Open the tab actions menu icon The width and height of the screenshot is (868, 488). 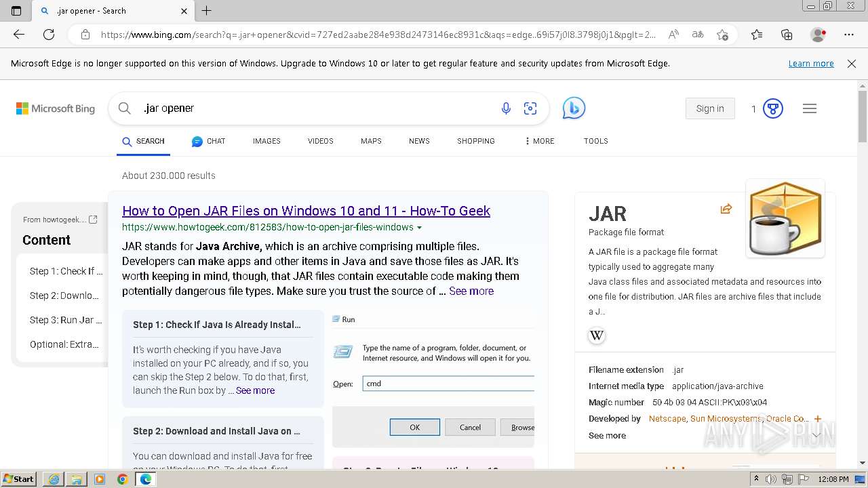(x=16, y=11)
